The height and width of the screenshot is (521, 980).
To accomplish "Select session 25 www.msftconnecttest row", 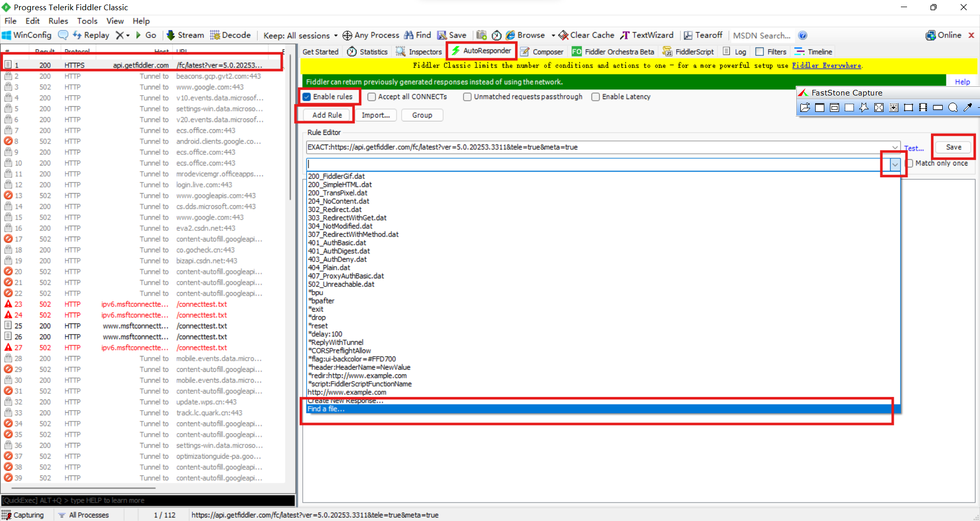I will point(143,326).
